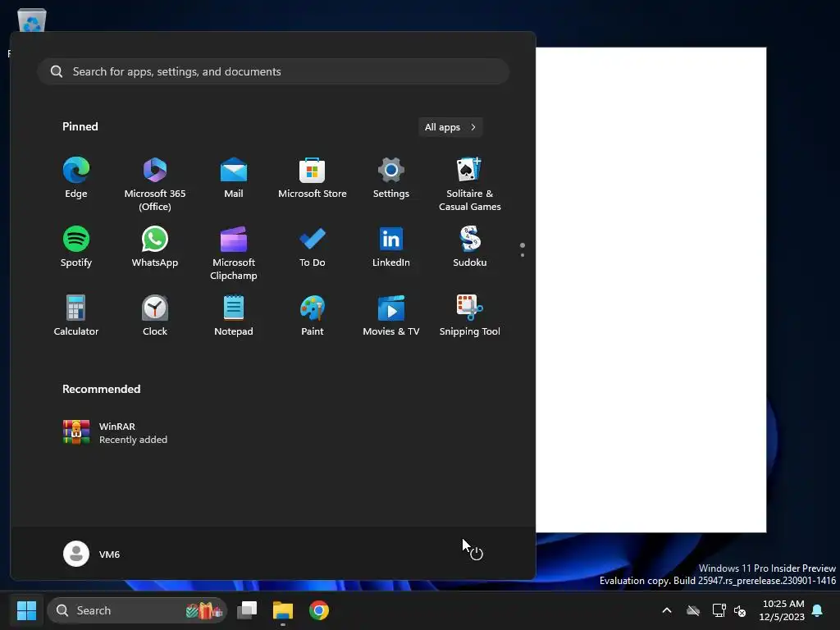Select the Recycle Bin desktop icon
This screenshot has height=630, width=840.
click(x=32, y=21)
